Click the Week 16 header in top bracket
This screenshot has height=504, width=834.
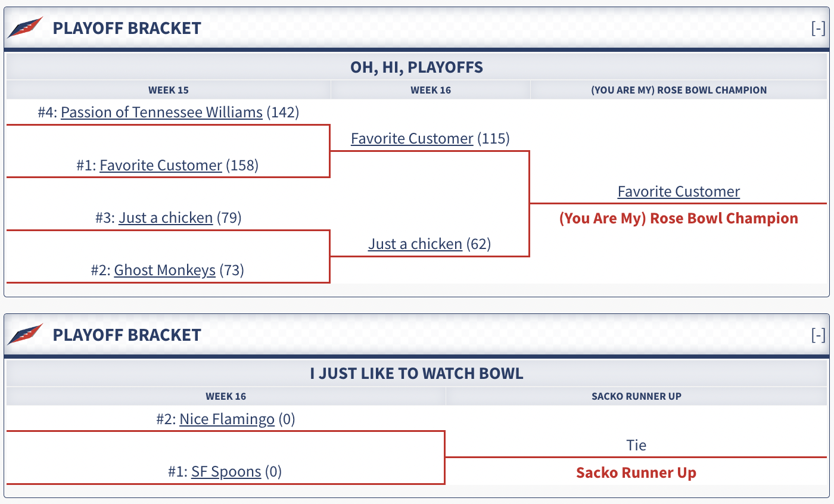point(430,90)
